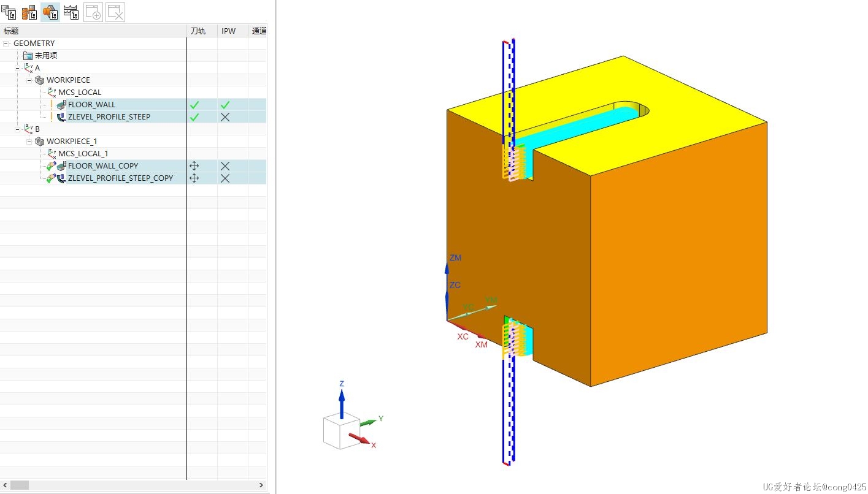Select the FLOOR_WALL_COPY operation row
868x494 pixels.
(133, 166)
